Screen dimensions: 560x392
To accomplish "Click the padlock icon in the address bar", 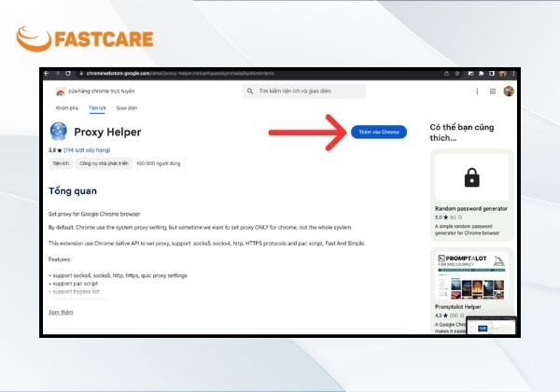I will (x=81, y=73).
